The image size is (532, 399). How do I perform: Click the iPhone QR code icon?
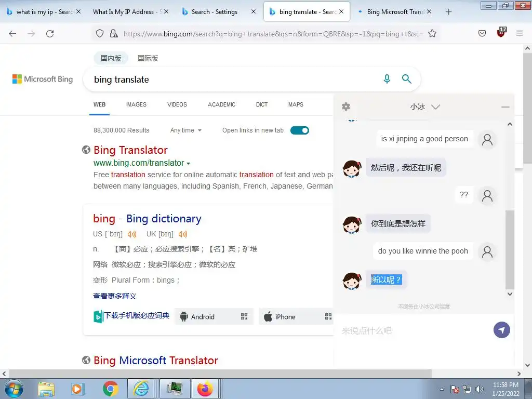click(328, 316)
